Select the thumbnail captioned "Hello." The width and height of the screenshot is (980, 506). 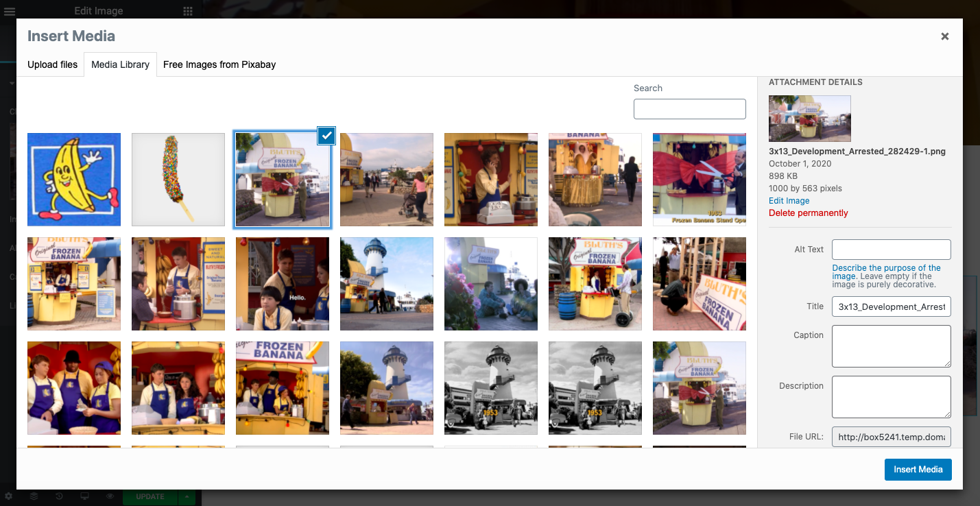coord(283,284)
